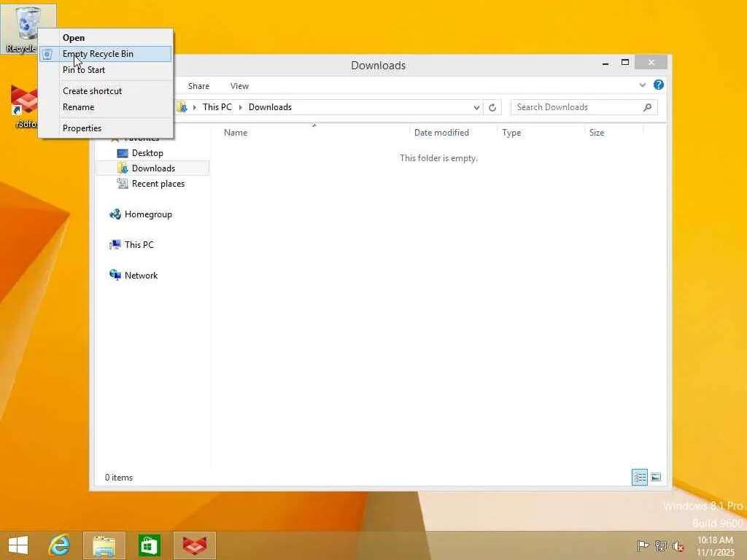747x560 pixels.
Task: Click the muted volume tray icon
Action: [x=678, y=546]
